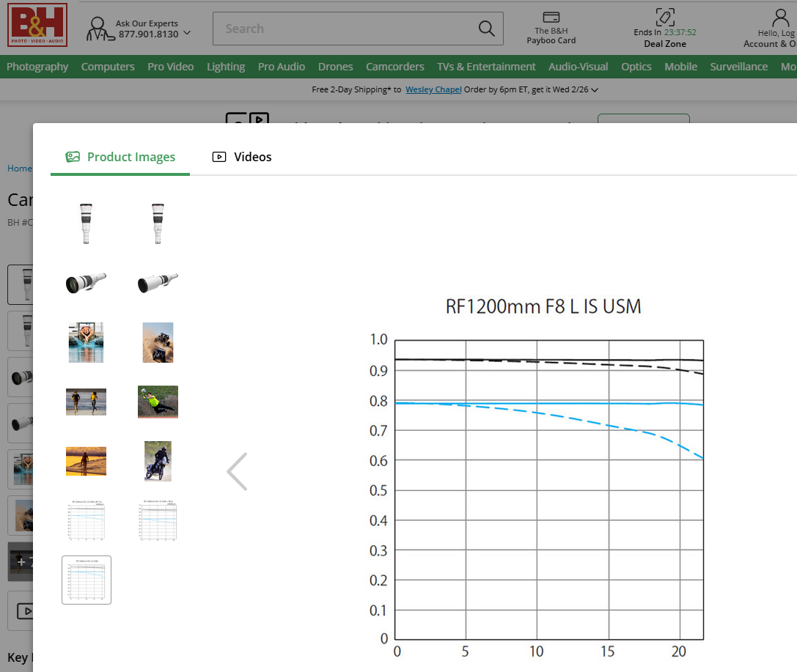This screenshot has width=797, height=672.
Task: Select the soccer goalkeeper sample photo thumbnail
Action: click(x=158, y=402)
